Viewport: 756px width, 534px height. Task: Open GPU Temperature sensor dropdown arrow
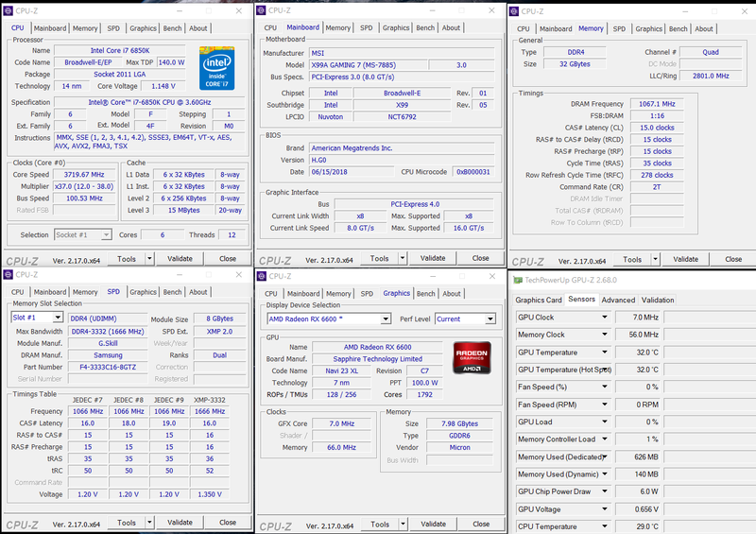pos(605,353)
